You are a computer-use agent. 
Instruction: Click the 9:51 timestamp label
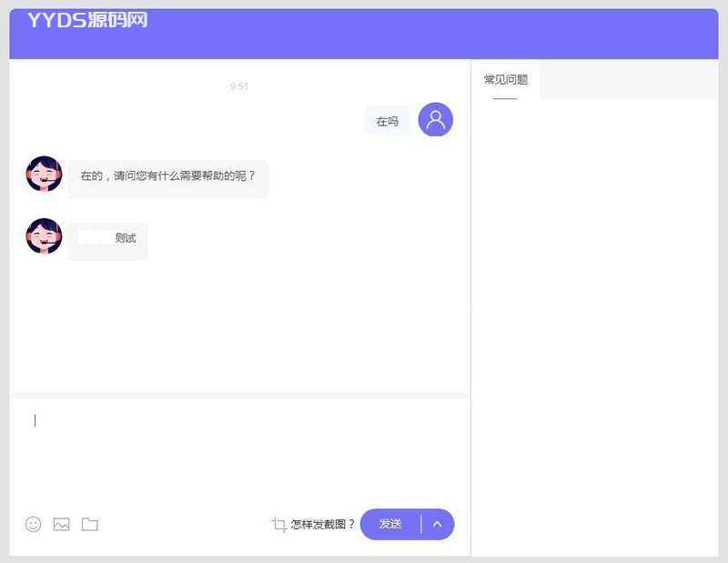pos(239,86)
